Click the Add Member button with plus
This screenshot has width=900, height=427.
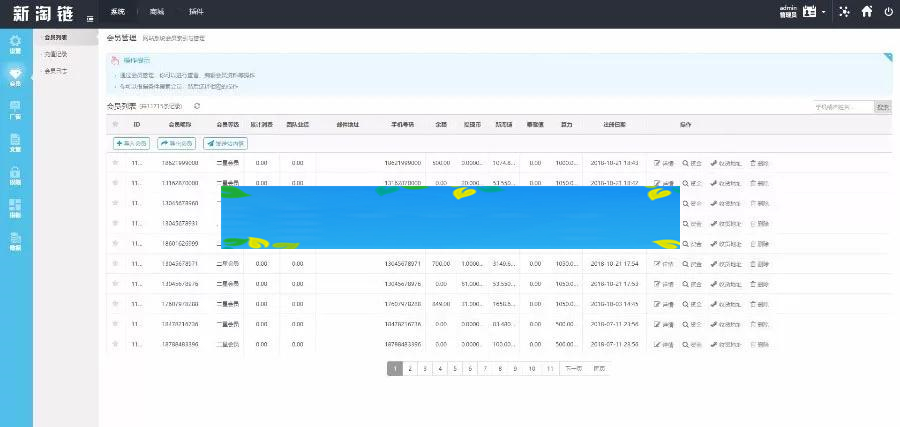click(x=131, y=143)
